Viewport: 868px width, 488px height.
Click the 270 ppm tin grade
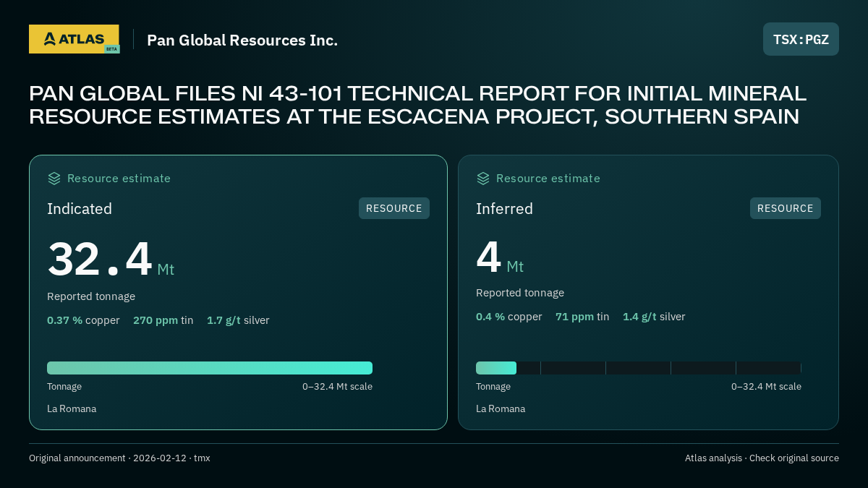(x=163, y=320)
